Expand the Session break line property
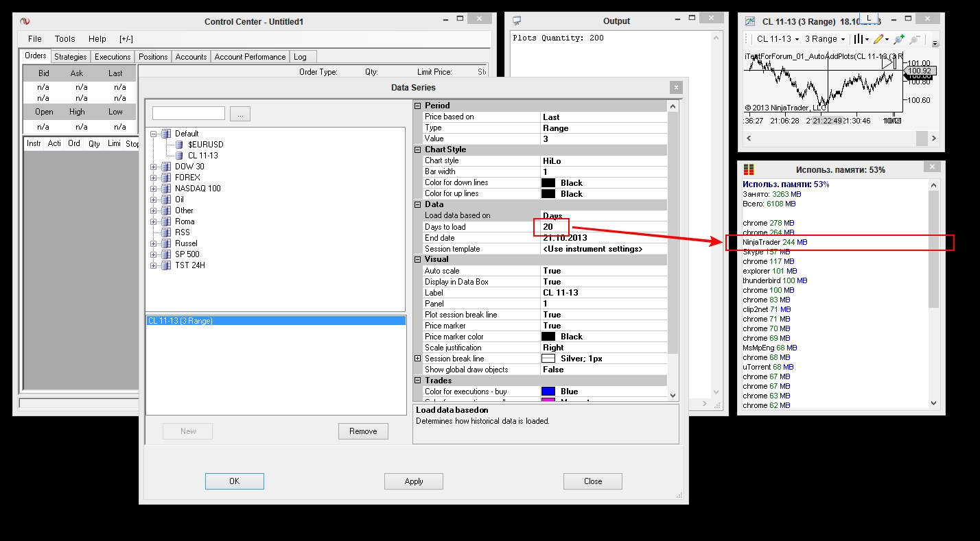 click(x=417, y=359)
